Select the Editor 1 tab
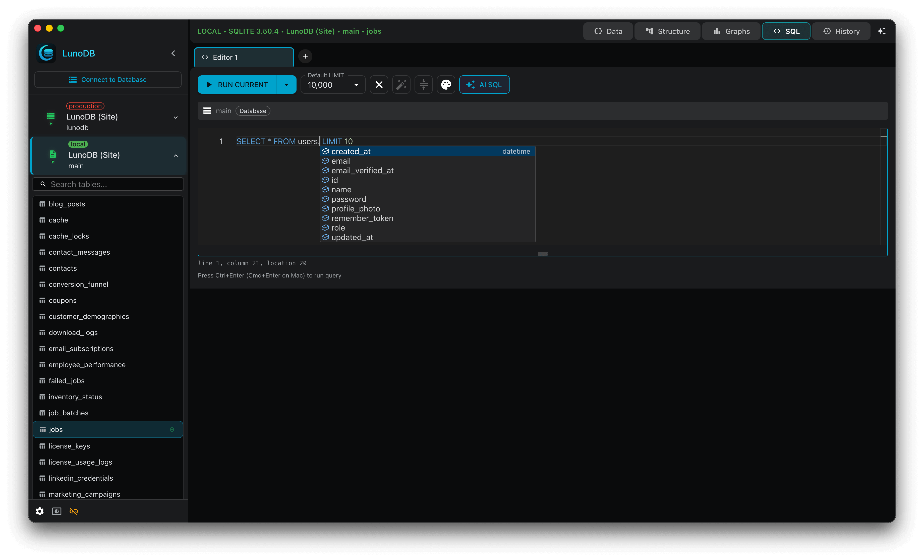Image resolution: width=924 pixels, height=560 pixels. (244, 58)
